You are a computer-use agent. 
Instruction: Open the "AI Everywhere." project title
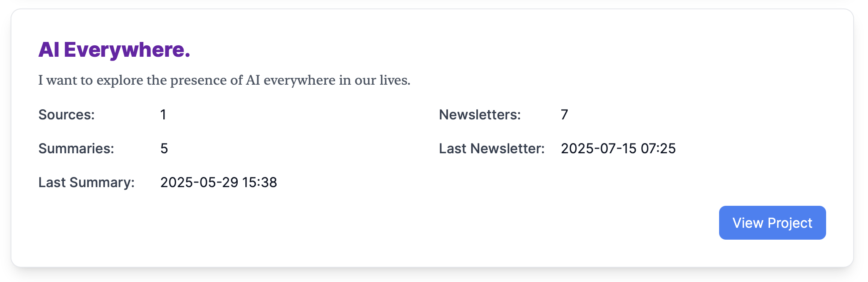coord(114,50)
